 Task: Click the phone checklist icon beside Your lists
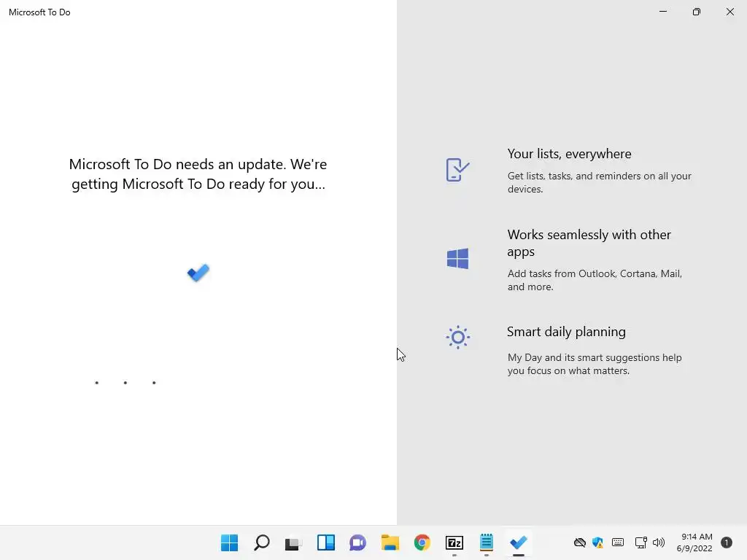point(457,170)
